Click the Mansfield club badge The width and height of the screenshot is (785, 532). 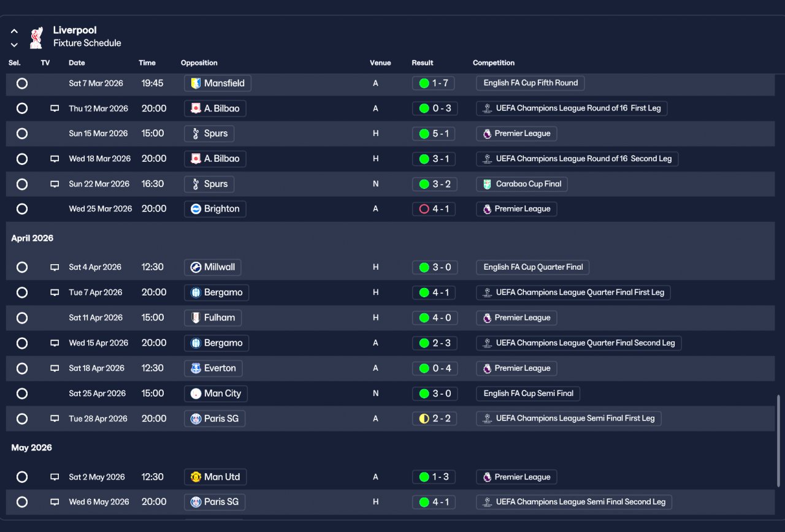click(x=196, y=83)
